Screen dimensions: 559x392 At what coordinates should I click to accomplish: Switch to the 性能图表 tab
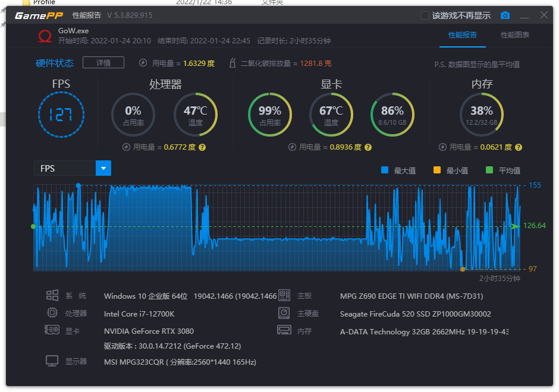[x=515, y=35]
